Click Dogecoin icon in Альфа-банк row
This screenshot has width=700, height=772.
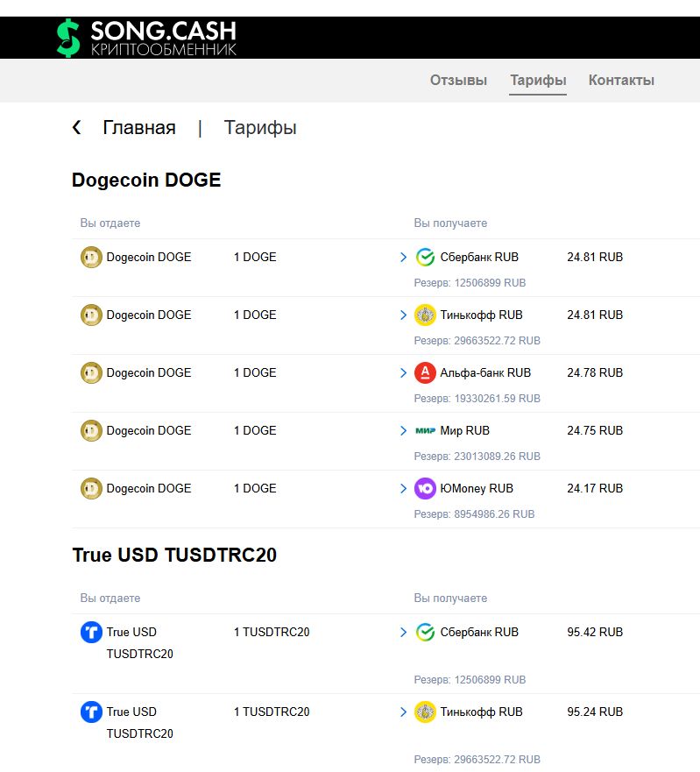[x=91, y=372]
